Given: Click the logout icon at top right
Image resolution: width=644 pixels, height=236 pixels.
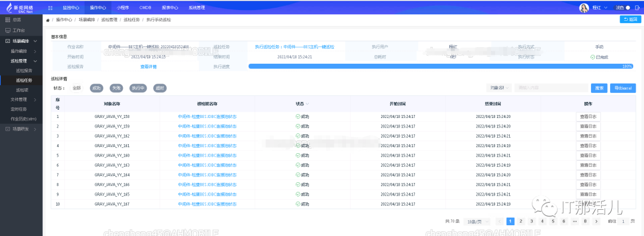Looking at the screenshot, I should [637, 7].
